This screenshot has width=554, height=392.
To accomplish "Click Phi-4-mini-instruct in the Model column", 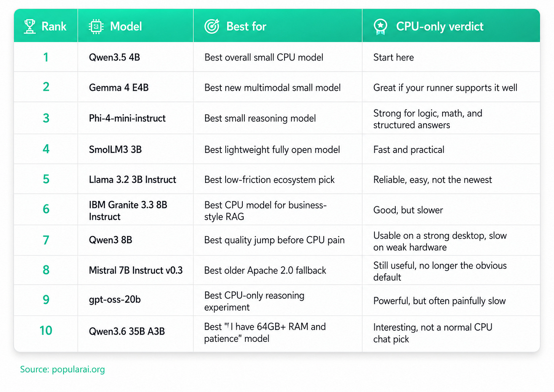I will point(127,118).
